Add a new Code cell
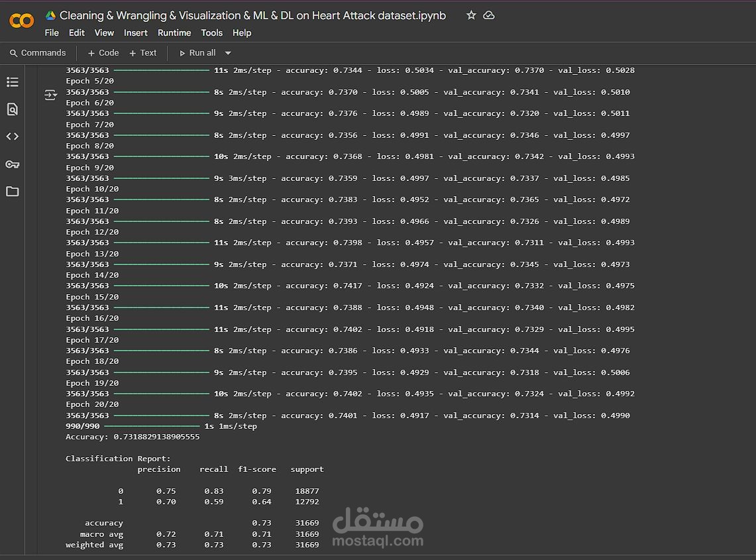Image resolution: width=756 pixels, height=560 pixels. tap(103, 53)
